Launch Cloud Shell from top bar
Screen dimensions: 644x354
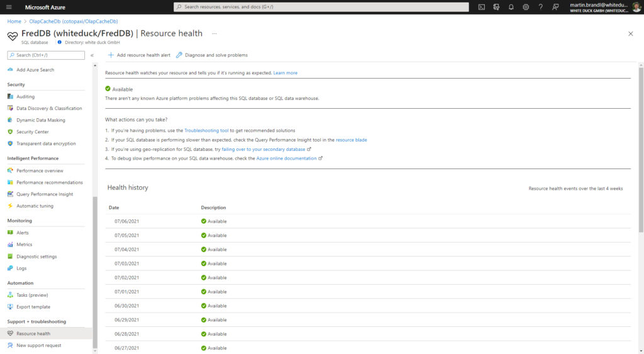tap(481, 7)
